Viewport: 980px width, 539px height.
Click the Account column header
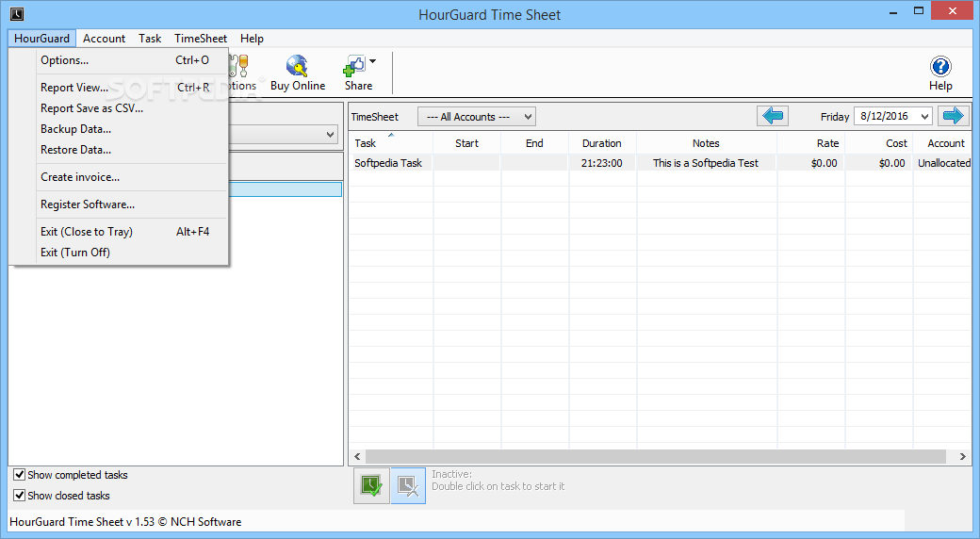click(x=942, y=143)
